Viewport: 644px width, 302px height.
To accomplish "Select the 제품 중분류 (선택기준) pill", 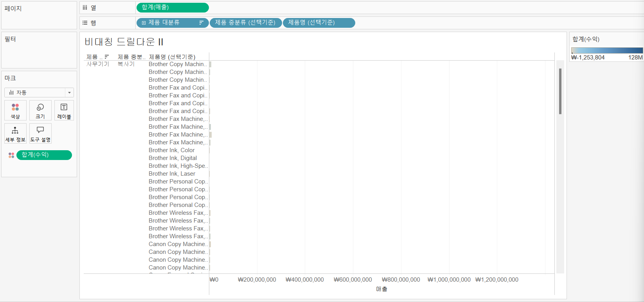I will pyautogui.click(x=246, y=23).
